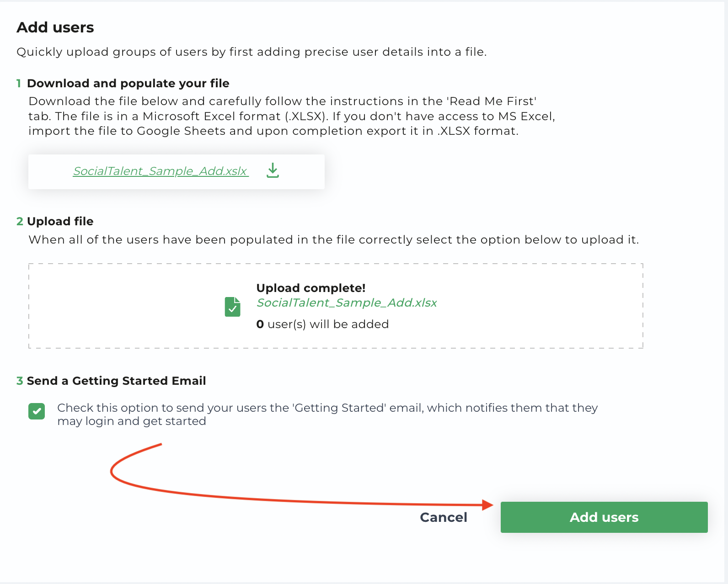Click the green step 3 number
728x584 pixels.
[x=20, y=381]
